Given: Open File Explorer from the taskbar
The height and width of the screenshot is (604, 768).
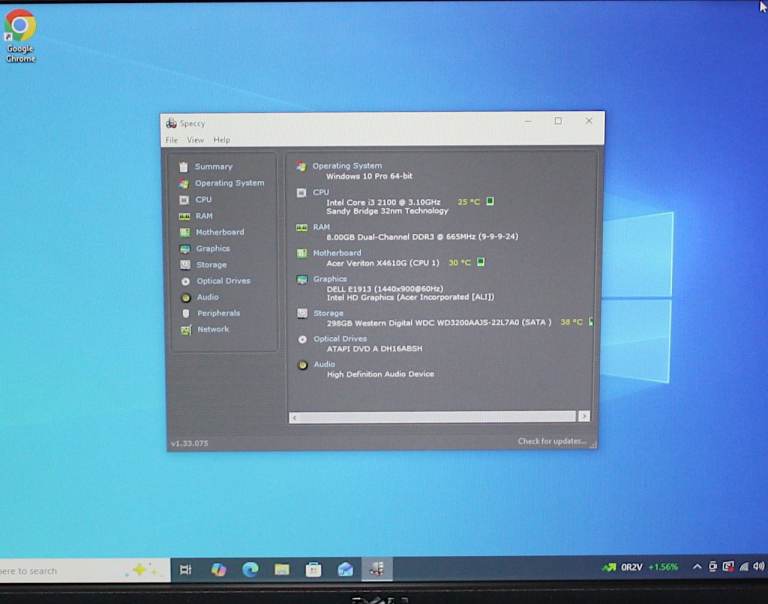Looking at the screenshot, I should point(282,570).
